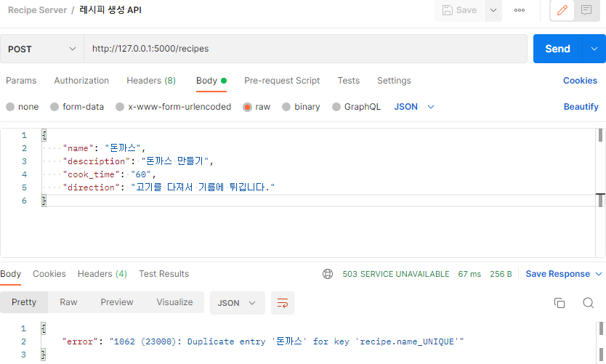
Task: Click the request body editor vertical scrollbar
Action: tap(600, 136)
